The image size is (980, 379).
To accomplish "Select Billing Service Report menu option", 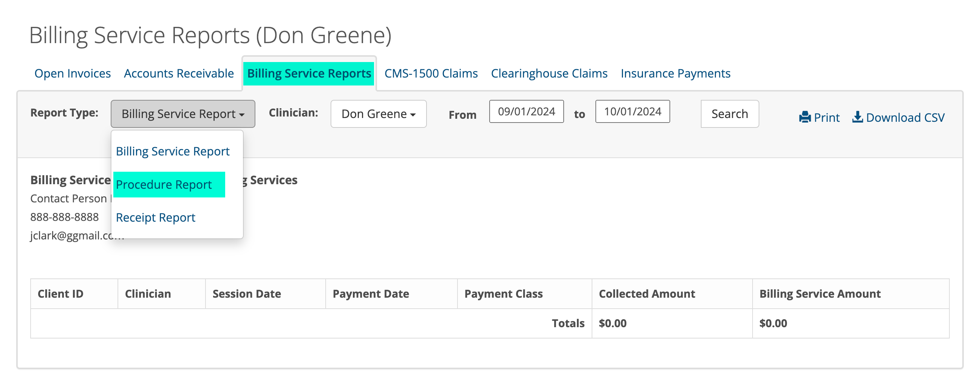I will tap(173, 151).
